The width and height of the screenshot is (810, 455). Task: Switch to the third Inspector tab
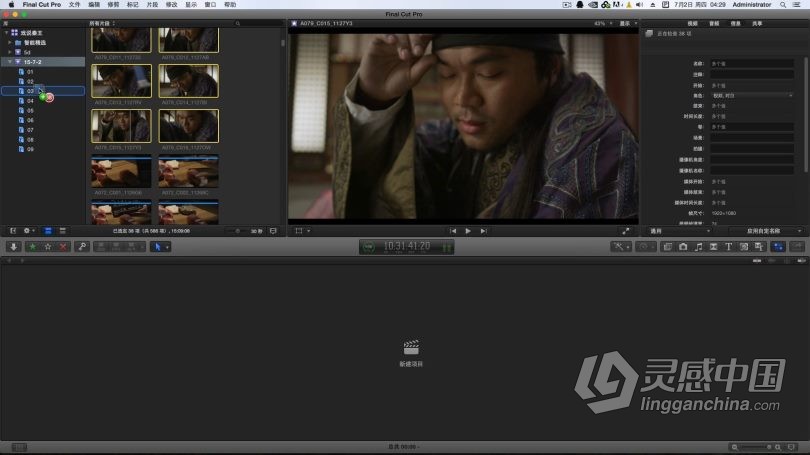[x=736, y=23]
